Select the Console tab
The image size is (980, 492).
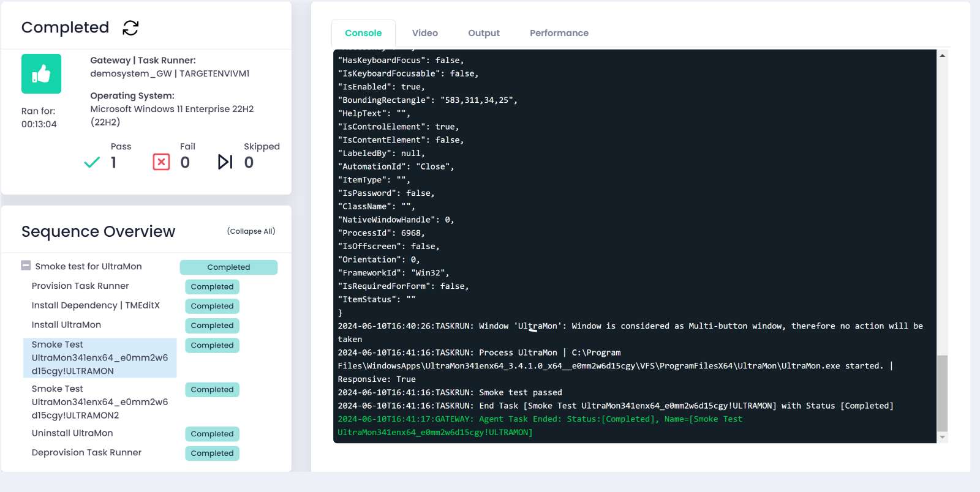363,33
